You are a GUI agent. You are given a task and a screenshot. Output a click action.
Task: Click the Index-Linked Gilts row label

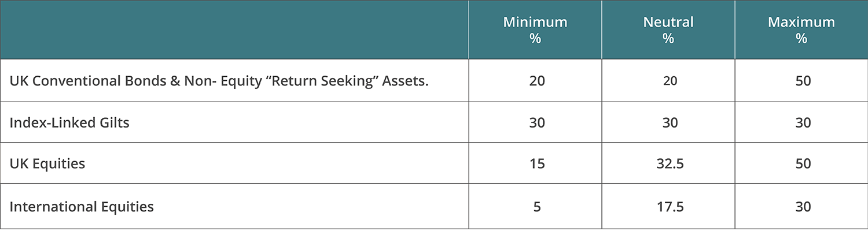point(69,122)
